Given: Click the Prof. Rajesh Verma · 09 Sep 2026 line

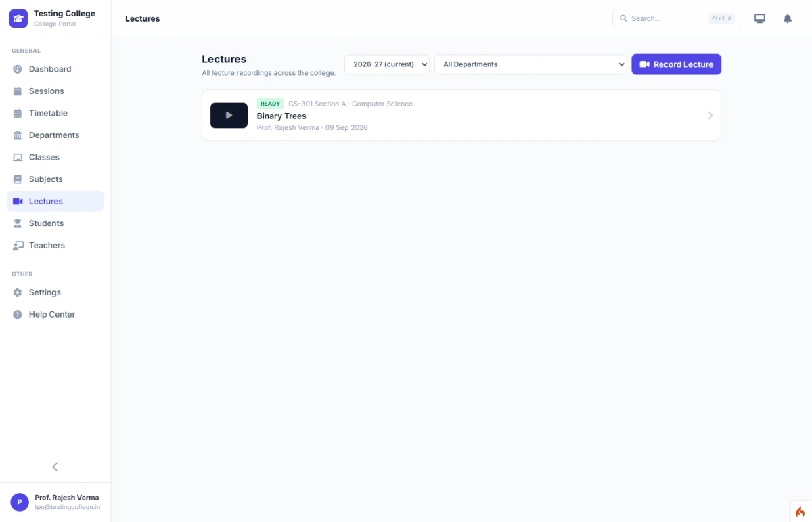Looking at the screenshot, I should coord(313,127).
